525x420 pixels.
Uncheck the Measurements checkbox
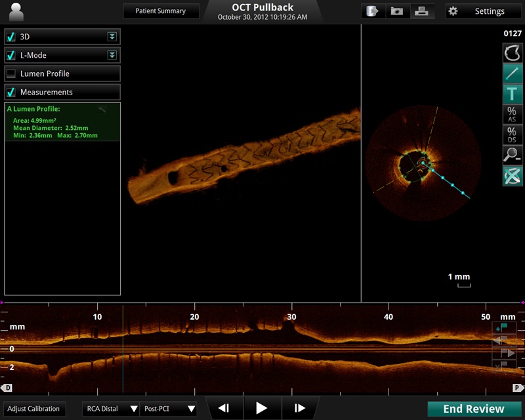[x=11, y=93]
